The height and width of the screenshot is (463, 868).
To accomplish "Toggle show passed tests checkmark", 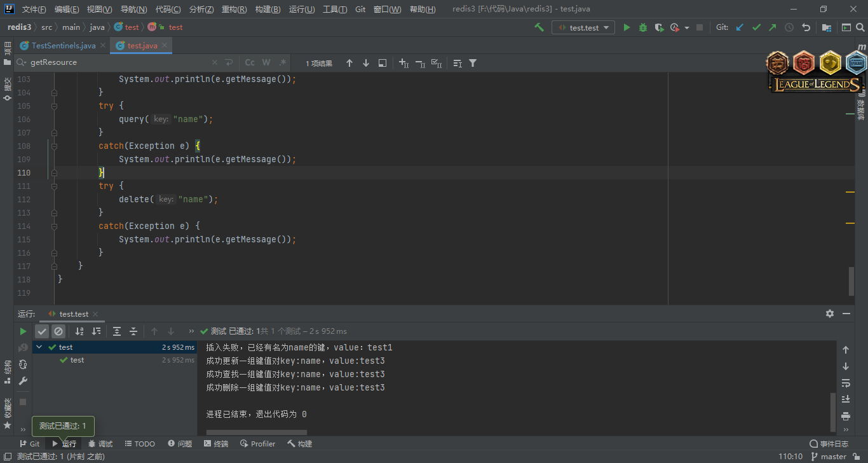I will click(x=42, y=331).
